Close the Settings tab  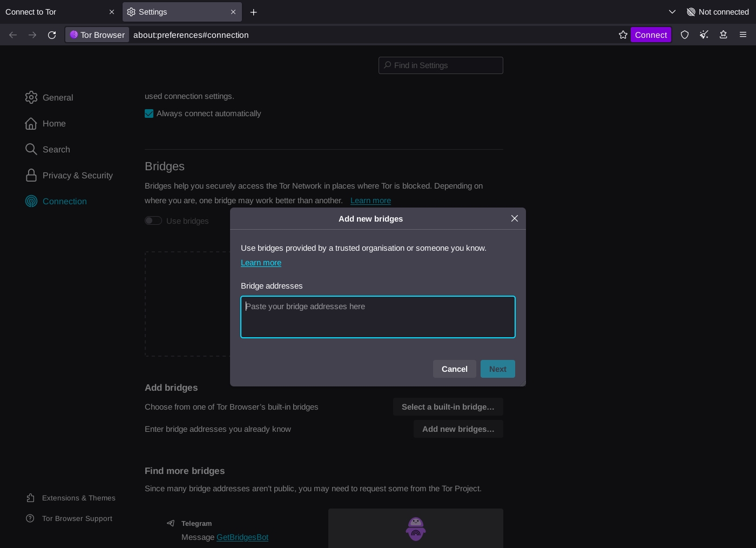(233, 12)
